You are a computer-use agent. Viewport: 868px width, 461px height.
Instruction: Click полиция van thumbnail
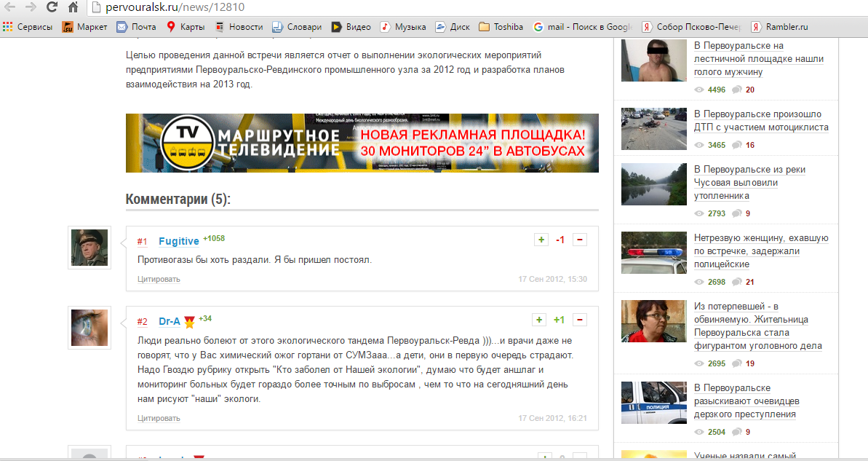(654, 403)
